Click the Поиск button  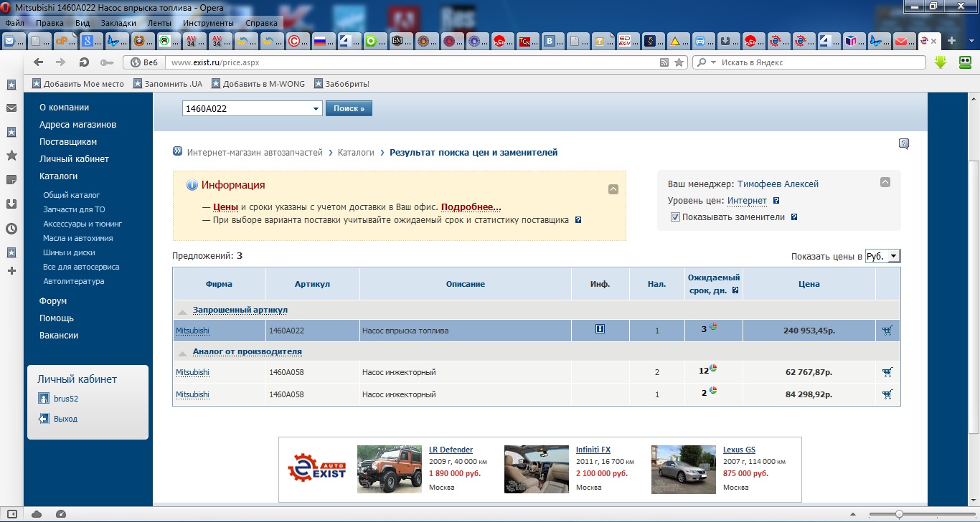tap(349, 109)
